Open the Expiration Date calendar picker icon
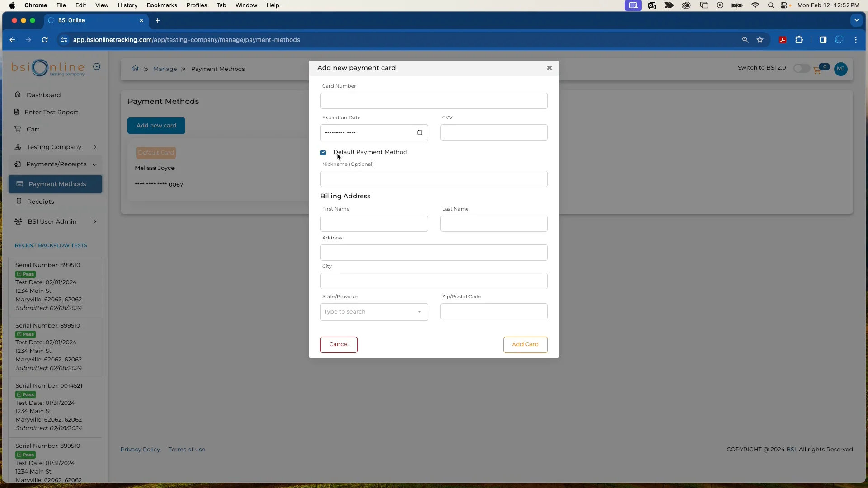The height and width of the screenshot is (488, 868). click(420, 132)
